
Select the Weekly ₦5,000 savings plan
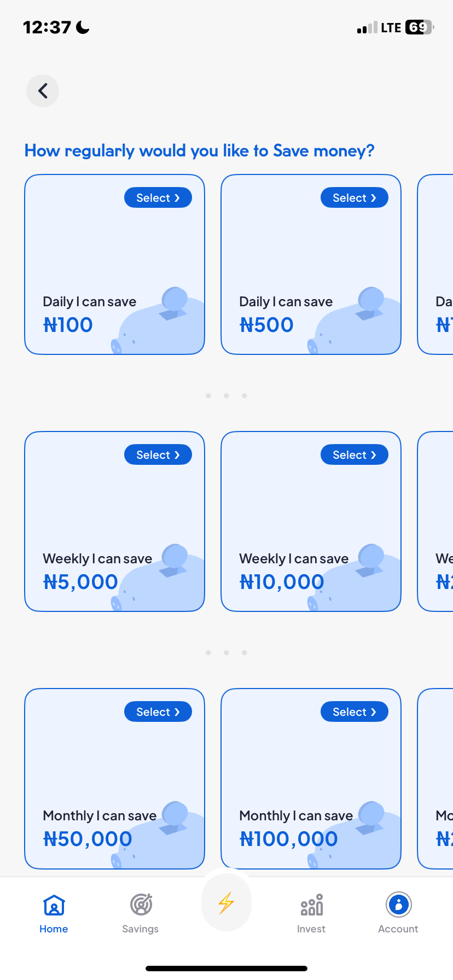[x=158, y=455]
